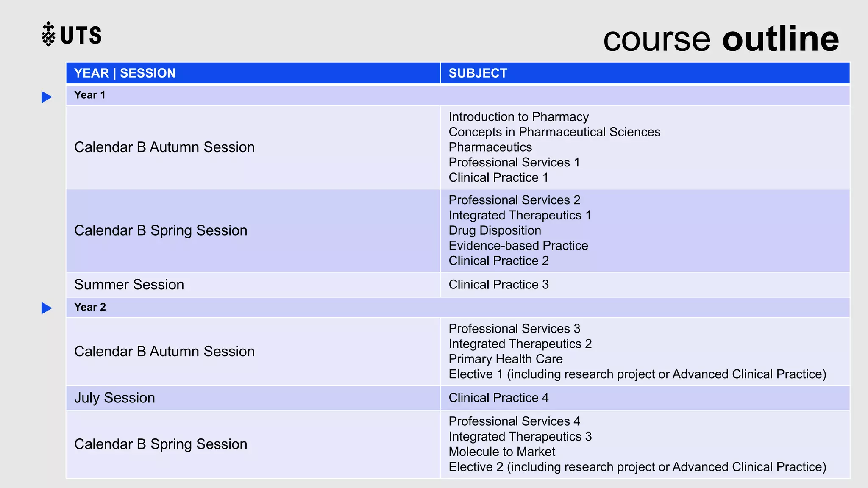The height and width of the screenshot is (488, 868).
Task: Click Primary Health Care subject
Action: (506, 359)
